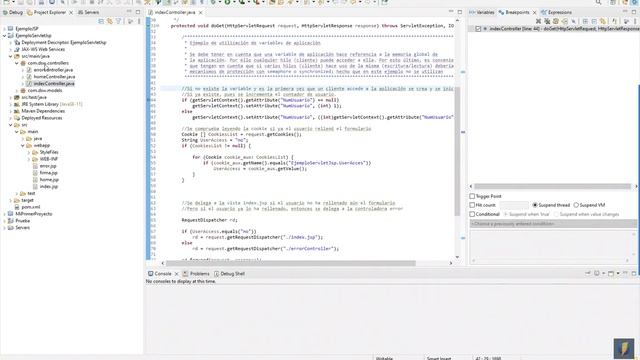Viewport: 640px width, 360px height.
Task: Remove all breakpoints icon
Action: point(547,21)
